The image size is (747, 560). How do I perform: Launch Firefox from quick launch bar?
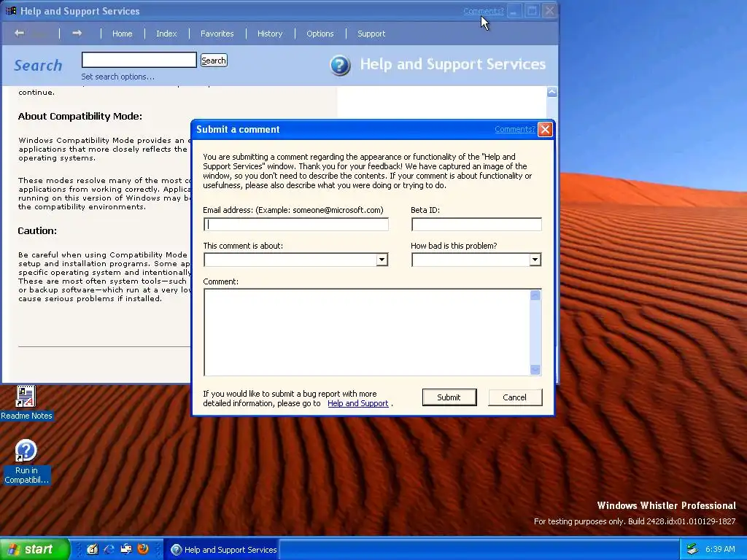[x=142, y=549]
